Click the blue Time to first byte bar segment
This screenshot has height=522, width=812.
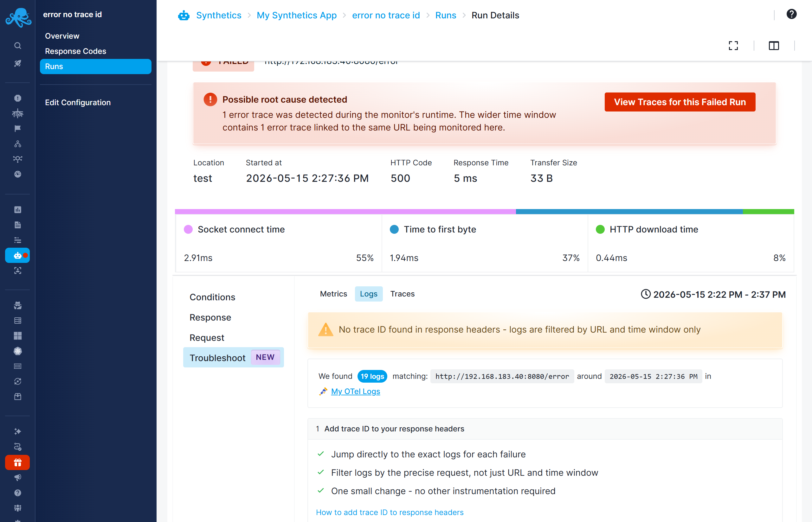(629, 212)
